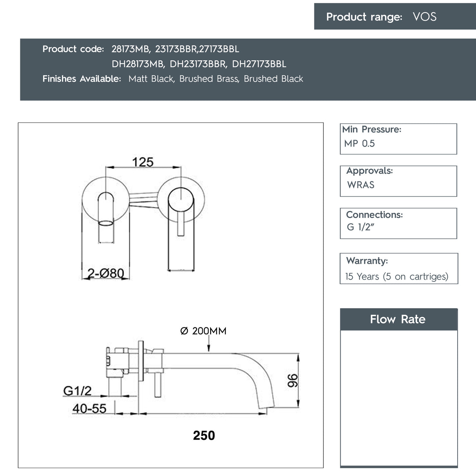Click the Warranty 15 Years box

click(398, 269)
